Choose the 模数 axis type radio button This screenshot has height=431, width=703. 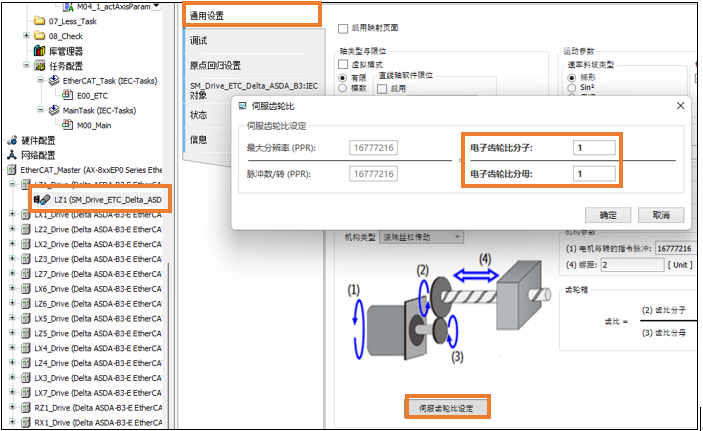coord(343,88)
